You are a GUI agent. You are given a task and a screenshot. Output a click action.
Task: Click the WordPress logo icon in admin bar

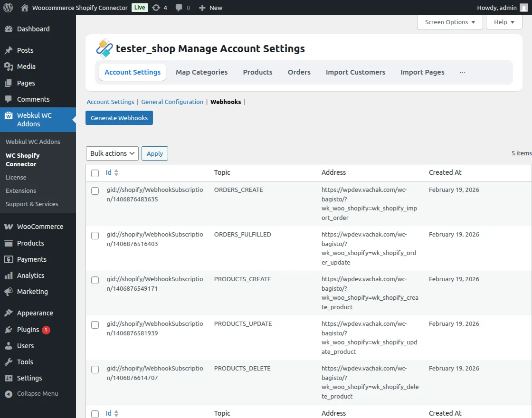pyautogui.click(x=8, y=8)
